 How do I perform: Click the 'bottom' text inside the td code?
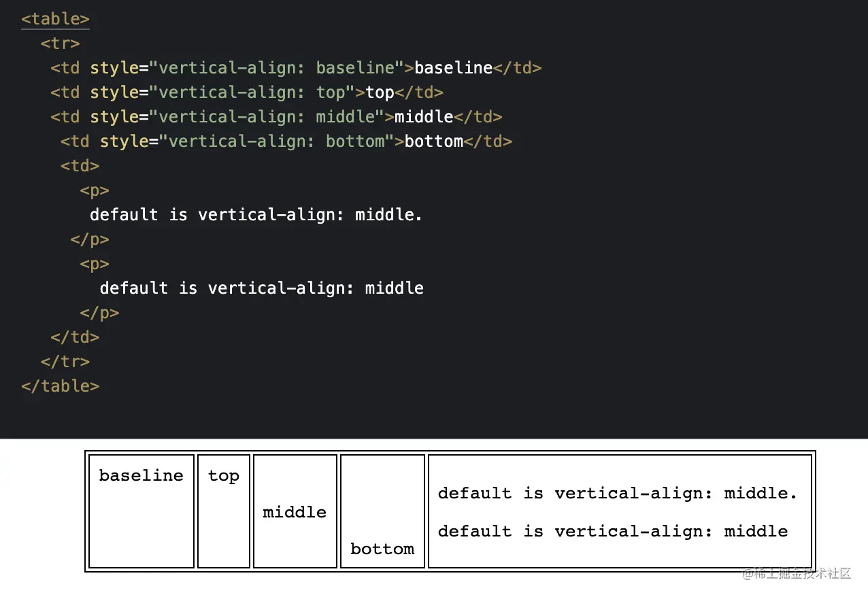click(433, 141)
